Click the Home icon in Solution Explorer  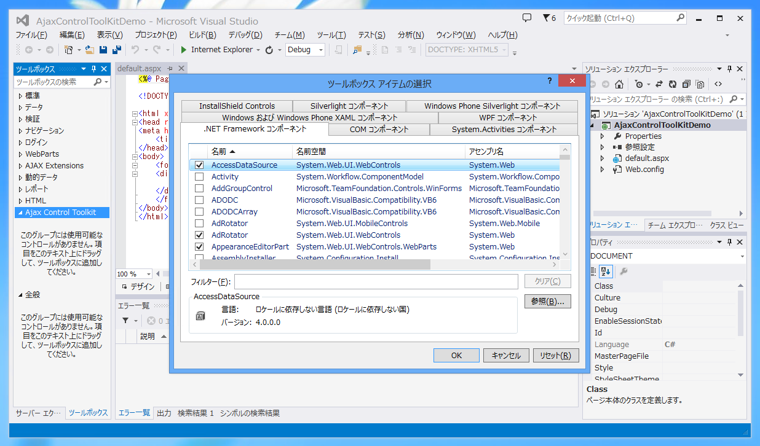pyautogui.click(x=619, y=84)
